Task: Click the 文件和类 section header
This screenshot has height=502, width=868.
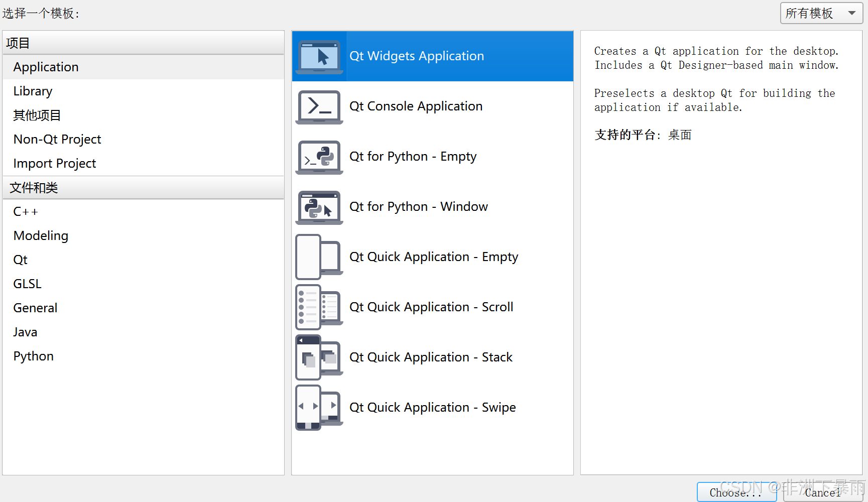Action: [143, 188]
